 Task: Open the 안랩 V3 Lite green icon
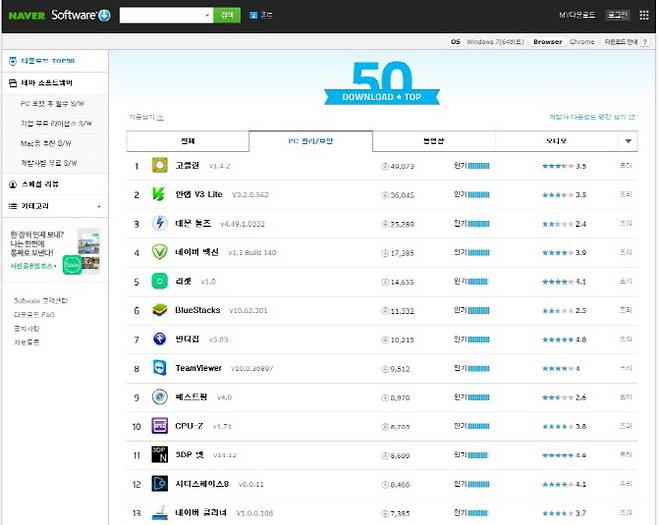point(159,194)
